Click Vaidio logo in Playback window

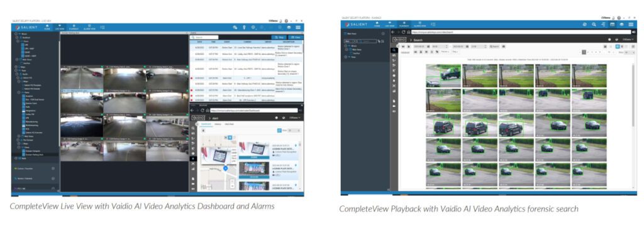[399, 40]
